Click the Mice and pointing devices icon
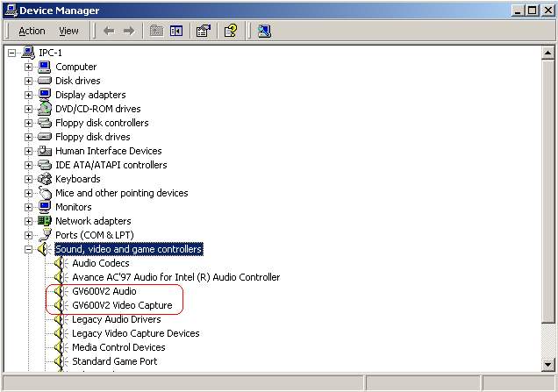 coord(46,193)
